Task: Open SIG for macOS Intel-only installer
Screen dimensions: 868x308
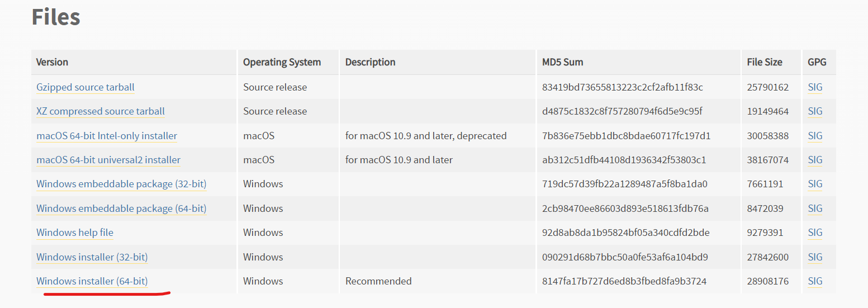Action: (815, 136)
